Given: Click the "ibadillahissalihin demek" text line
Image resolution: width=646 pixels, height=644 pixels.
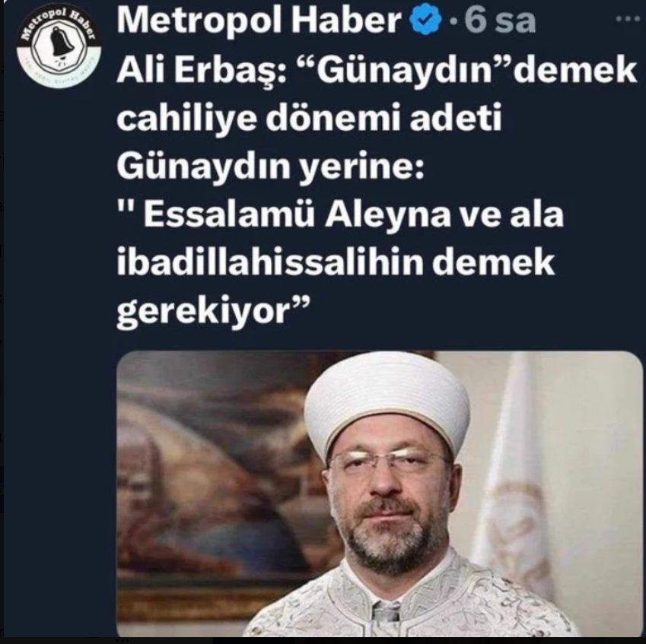Looking at the screenshot, I should coord(336,262).
